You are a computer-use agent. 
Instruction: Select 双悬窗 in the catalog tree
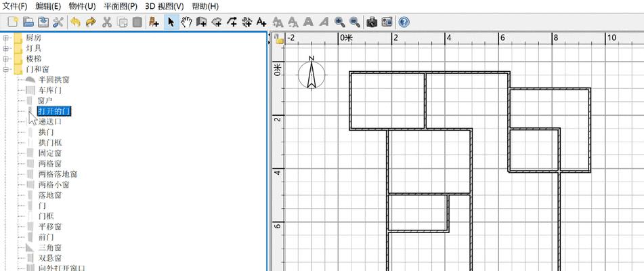coord(50,258)
